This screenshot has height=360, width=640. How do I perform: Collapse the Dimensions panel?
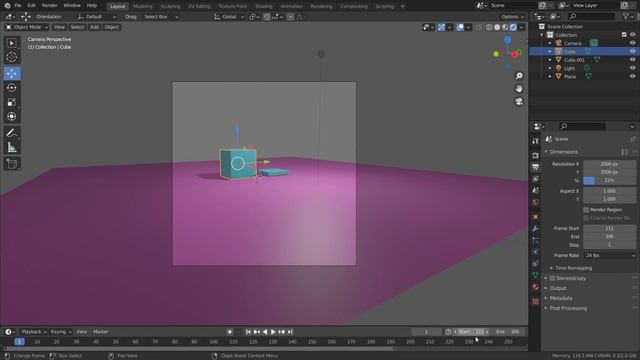point(564,152)
